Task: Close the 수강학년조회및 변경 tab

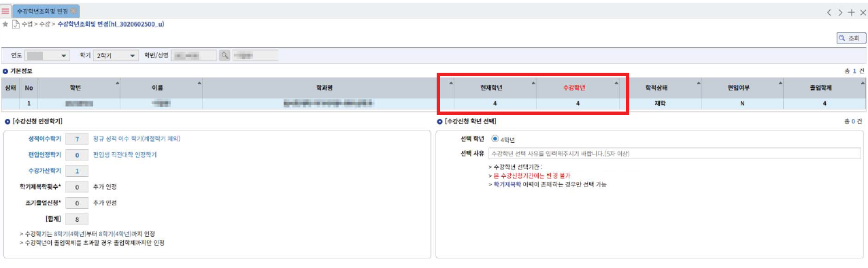Action: 73,12
